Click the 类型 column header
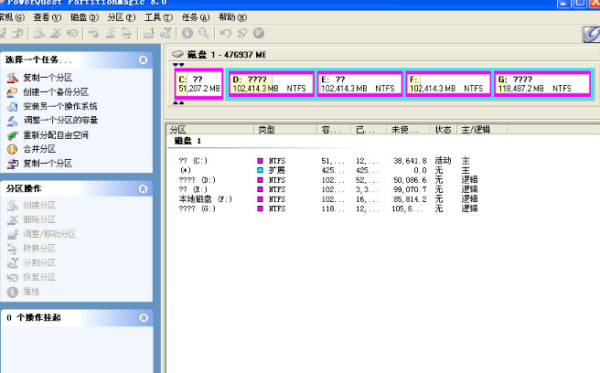The image size is (600, 373). [x=285, y=130]
